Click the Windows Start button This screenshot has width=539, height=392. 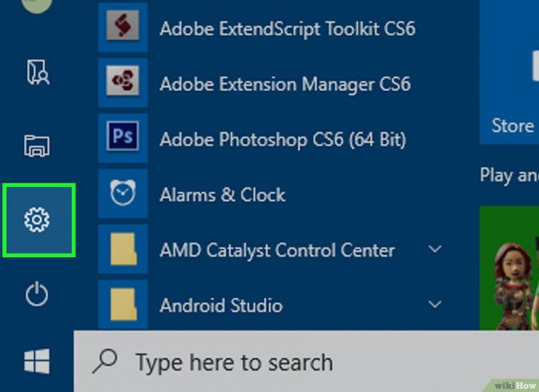click(36, 361)
